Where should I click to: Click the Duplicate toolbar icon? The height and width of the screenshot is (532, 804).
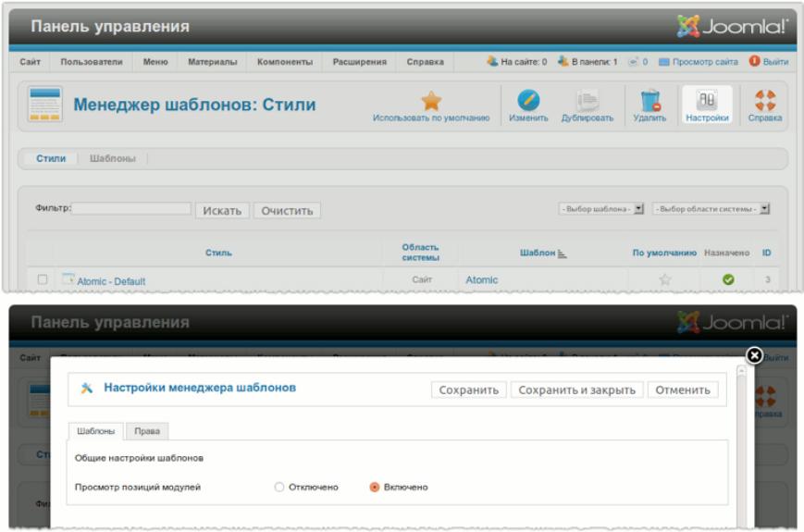tap(588, 101)
